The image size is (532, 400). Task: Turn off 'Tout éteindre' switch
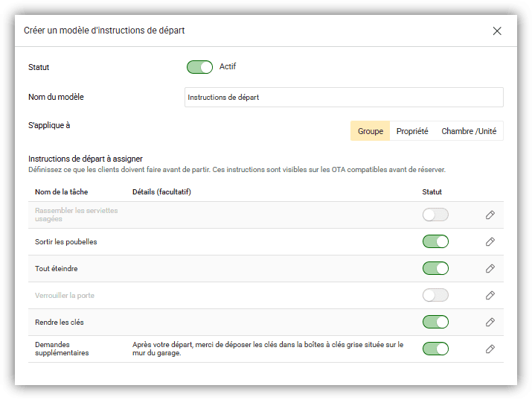(x=435, y=269)
